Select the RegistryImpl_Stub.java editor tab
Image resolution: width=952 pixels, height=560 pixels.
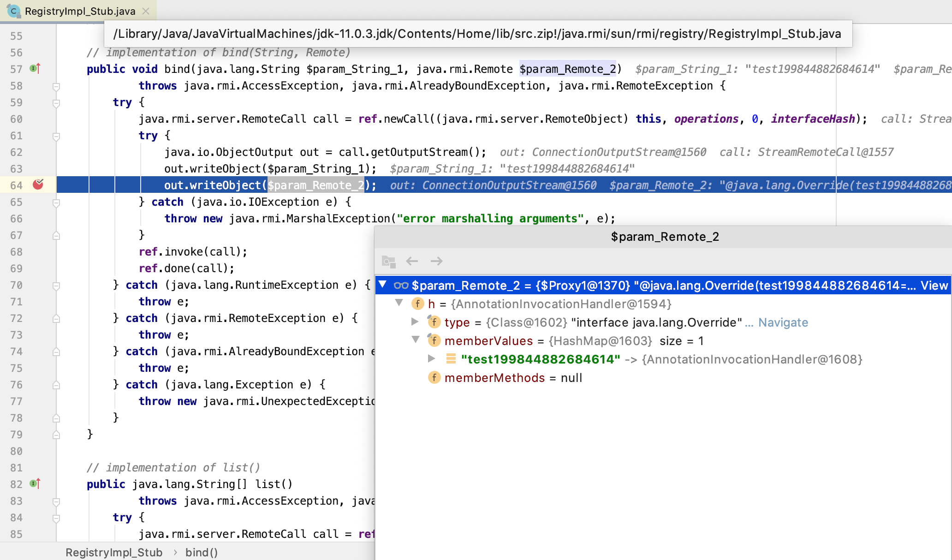[x=79, y=11]
